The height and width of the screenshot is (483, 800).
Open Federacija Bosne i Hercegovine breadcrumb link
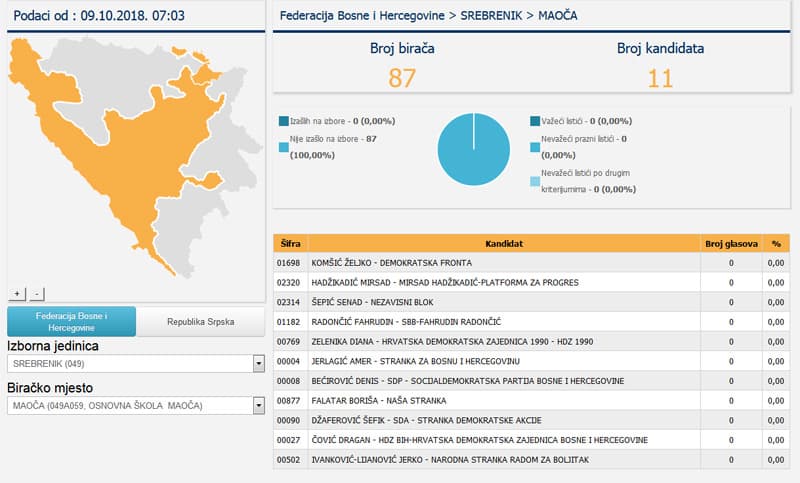pos(362,16)
